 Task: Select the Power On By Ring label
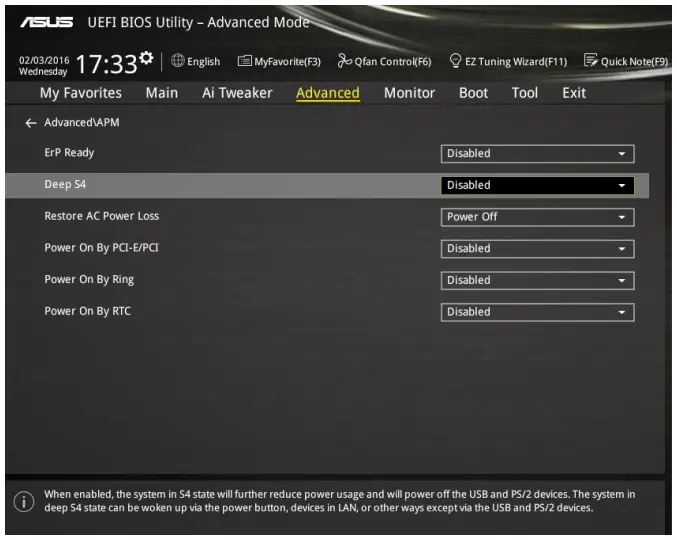click(89, 280)
